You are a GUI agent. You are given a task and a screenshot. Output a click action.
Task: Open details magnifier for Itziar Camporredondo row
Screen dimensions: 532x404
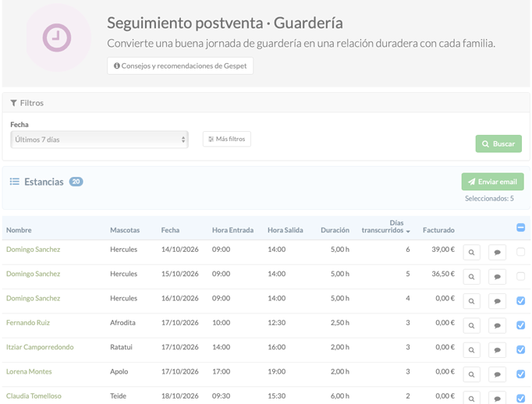coord(471,350)
